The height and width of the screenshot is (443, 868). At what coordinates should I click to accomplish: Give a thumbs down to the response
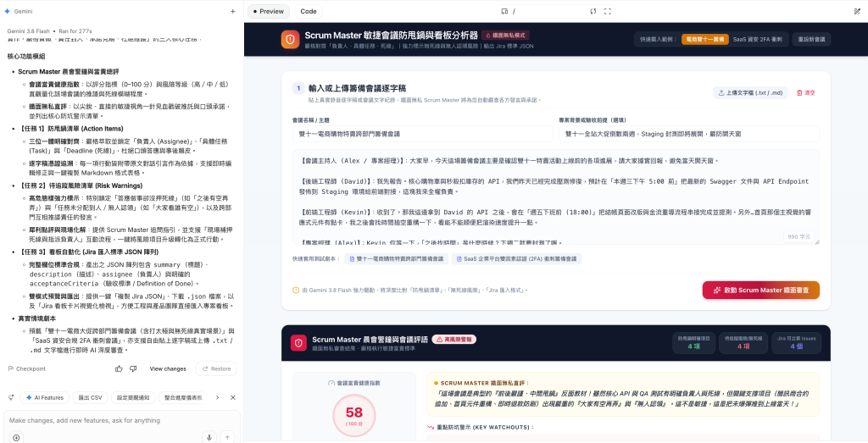point(133,368)
